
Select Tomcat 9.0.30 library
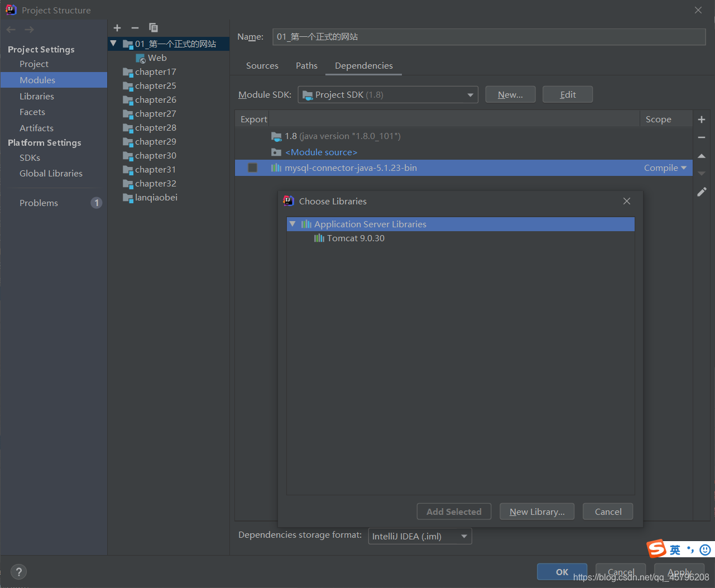(349, 238)
